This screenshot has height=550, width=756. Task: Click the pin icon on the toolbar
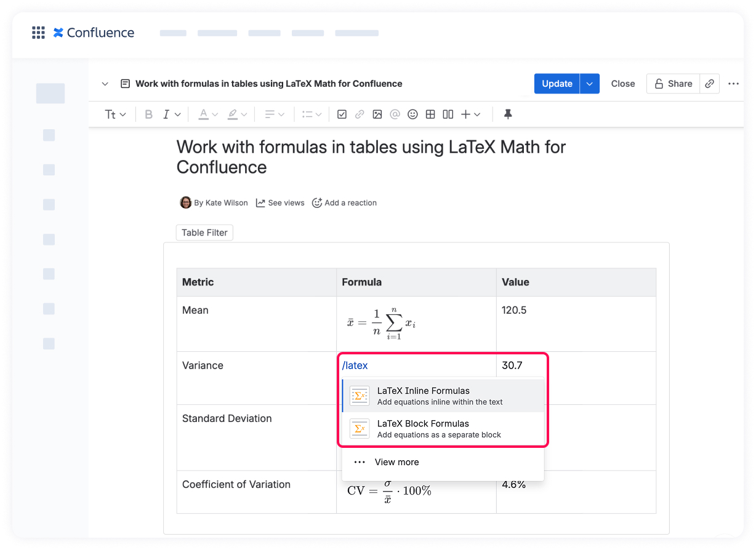507,114
